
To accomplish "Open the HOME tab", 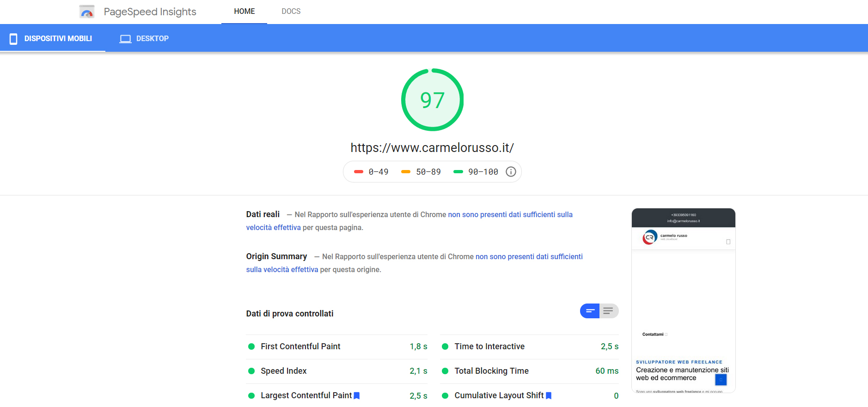I will [244, 12].
